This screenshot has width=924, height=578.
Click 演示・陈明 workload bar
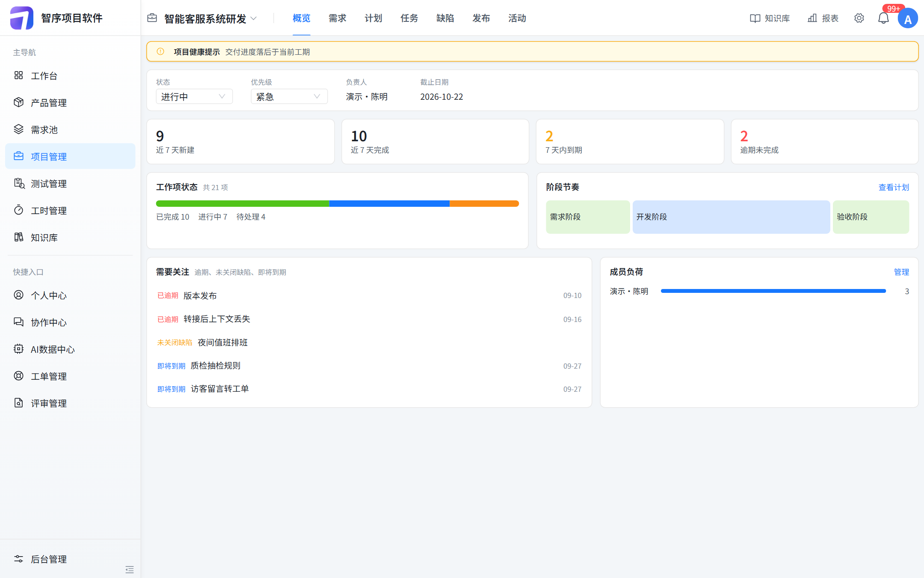(x=773, y=291)
